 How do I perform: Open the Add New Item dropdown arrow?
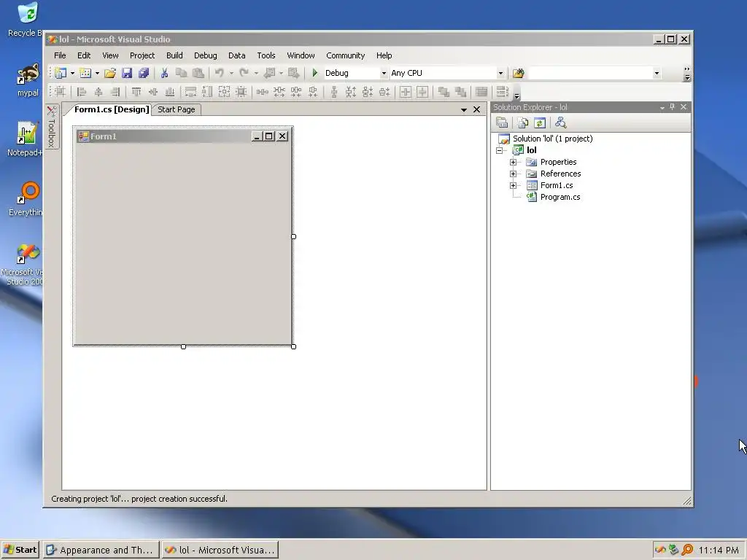coord(97,73)
